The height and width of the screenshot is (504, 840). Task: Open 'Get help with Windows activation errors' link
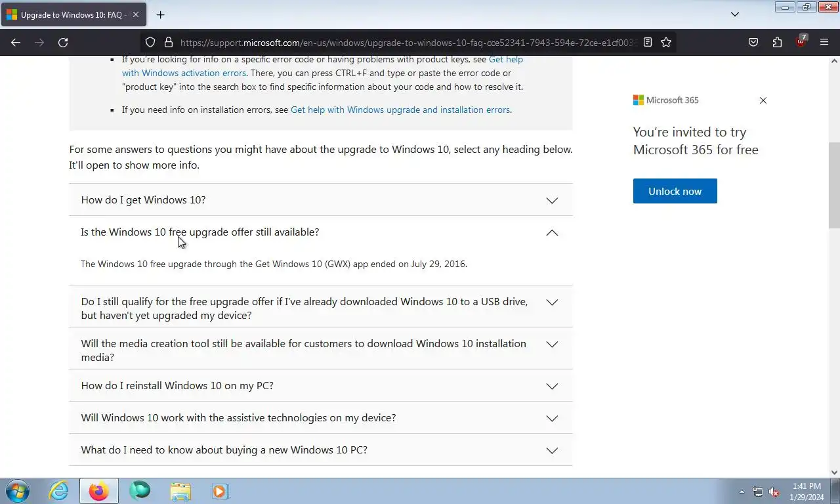(x=184, y=73)
